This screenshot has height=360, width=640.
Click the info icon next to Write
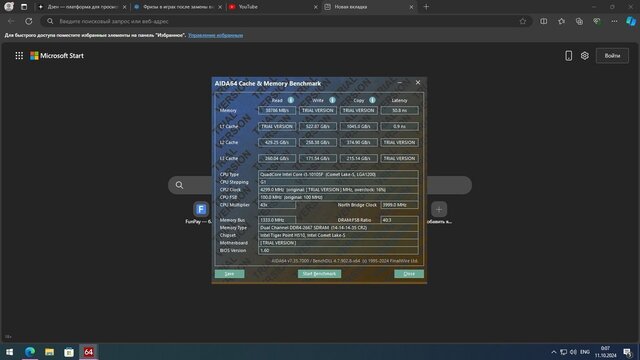[x=332, y=100]
